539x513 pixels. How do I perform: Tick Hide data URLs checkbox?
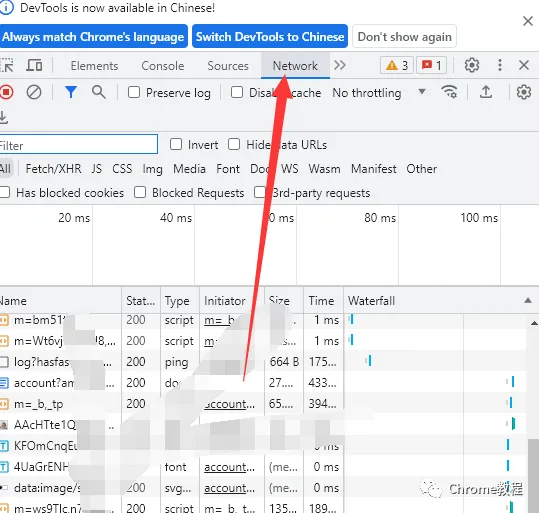pos(234,144)
